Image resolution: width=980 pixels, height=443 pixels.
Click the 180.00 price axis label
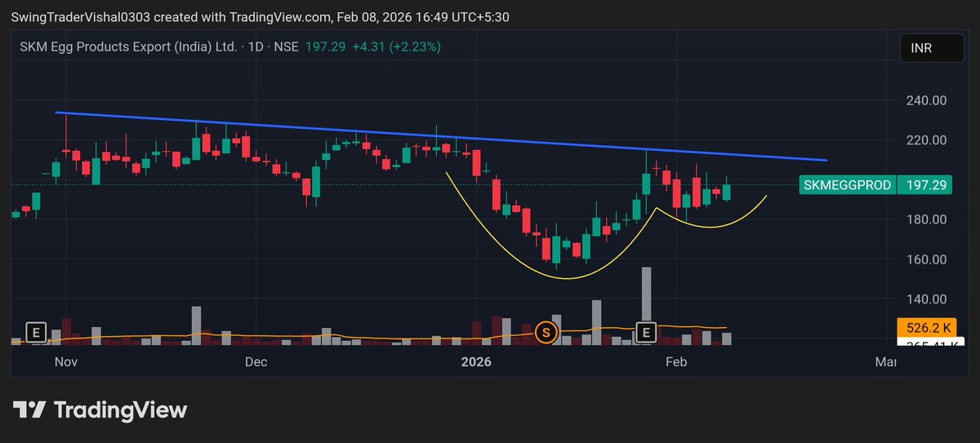point(926,219)
